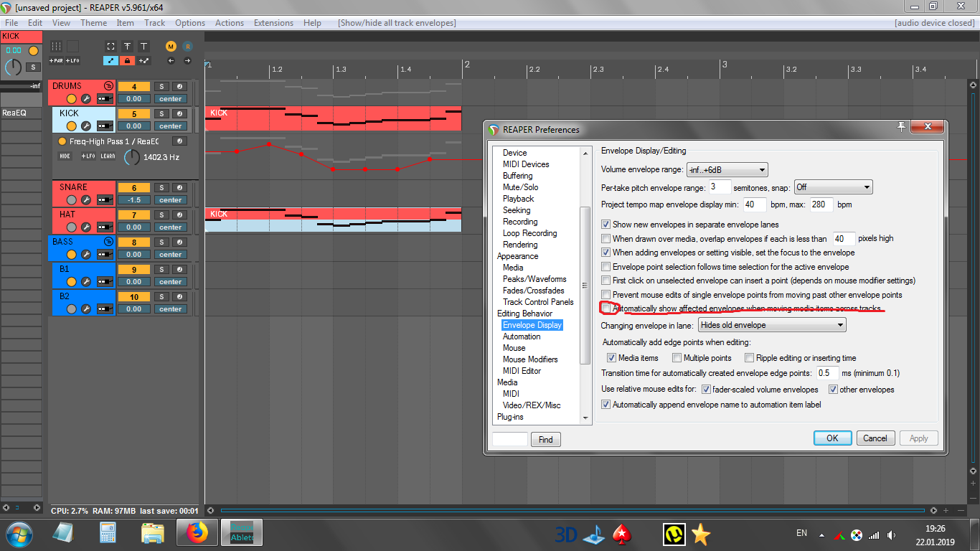Click the preferences search input field
This screenshot has width=980, height=551.
(510, 440)
